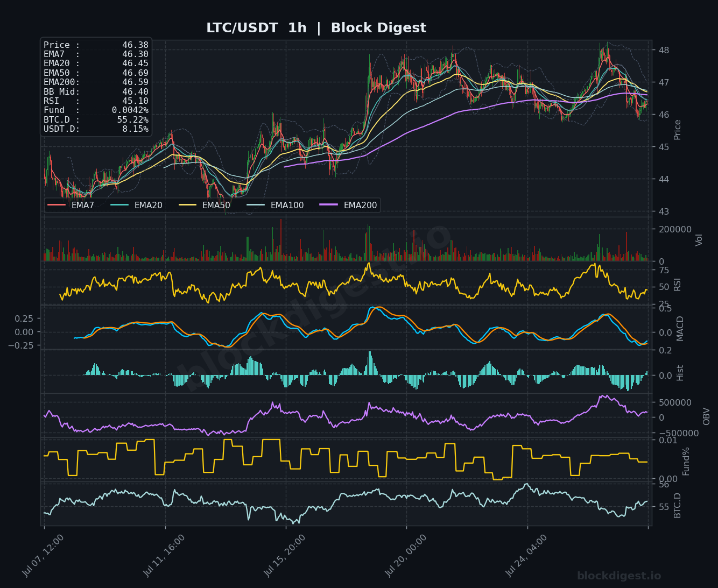This screenshot has width=718, height=588.
Task: Click the EMA200 46.59 stats row
Action: click(x=96, y=82)
